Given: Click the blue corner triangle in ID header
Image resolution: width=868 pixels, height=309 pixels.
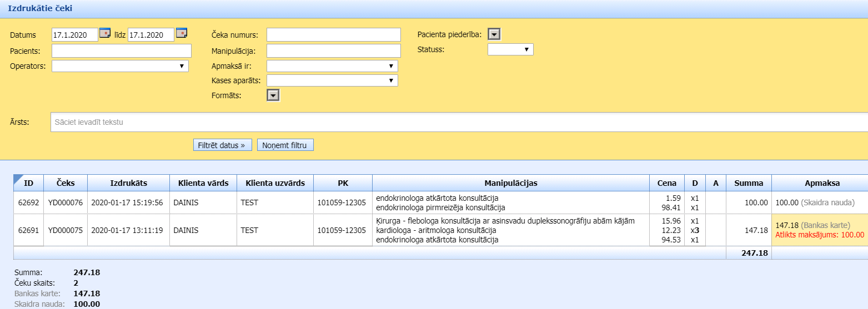Looking at the screenshot, I should 17,179.
